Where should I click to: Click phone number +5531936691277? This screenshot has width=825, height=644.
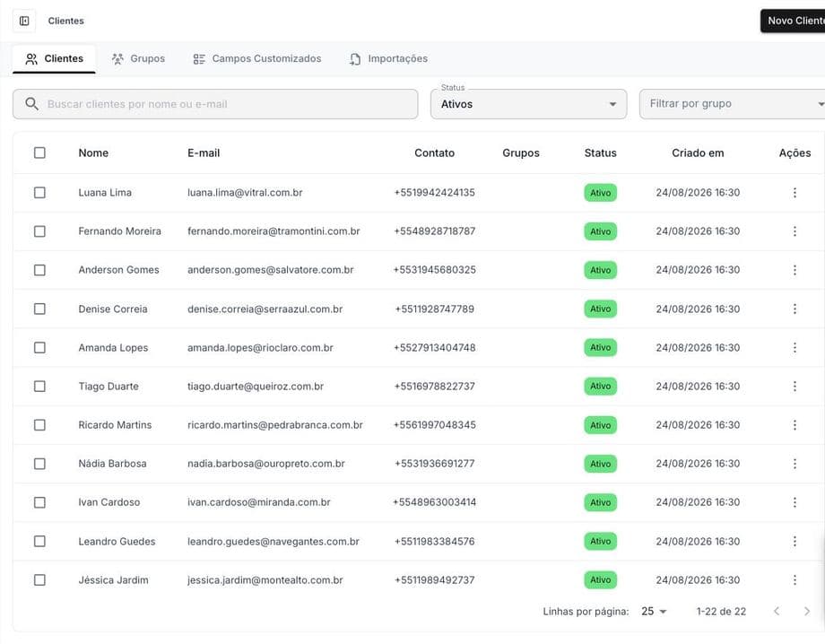click(x=435, y=464)
